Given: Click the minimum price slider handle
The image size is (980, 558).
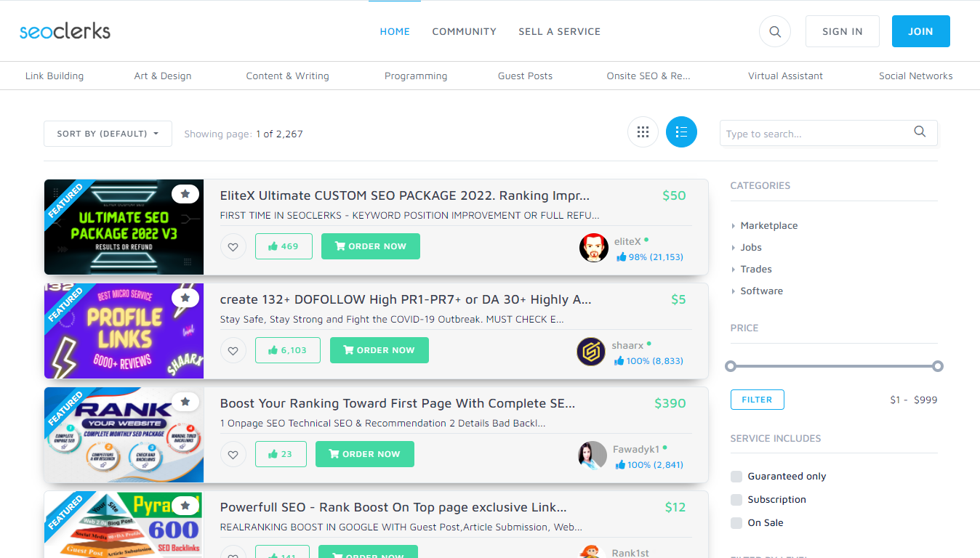Looking at the screenshot, I should pyautogui.click(x=731, y=366).
